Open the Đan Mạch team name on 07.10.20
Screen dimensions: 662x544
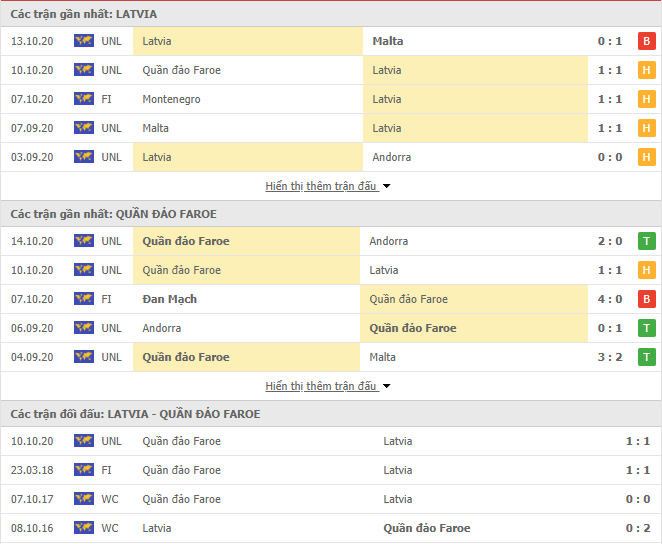tap(170, 299)
